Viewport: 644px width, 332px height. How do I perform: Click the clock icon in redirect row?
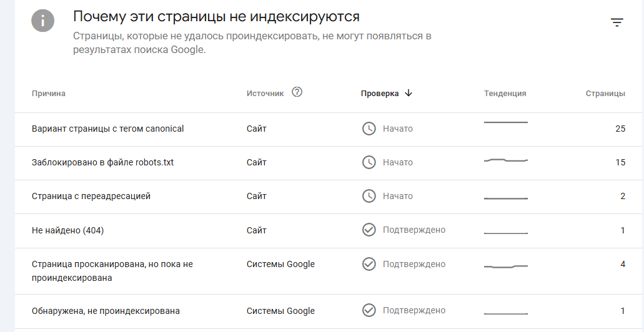pyautogui.click(x=369, y=196)
